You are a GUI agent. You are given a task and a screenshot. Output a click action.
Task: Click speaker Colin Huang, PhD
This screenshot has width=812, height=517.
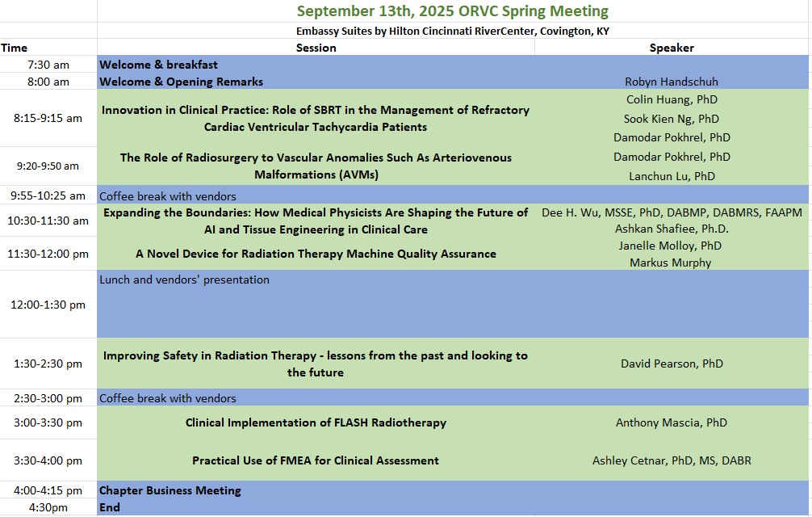pyautogui.click(x=672, y=99)
